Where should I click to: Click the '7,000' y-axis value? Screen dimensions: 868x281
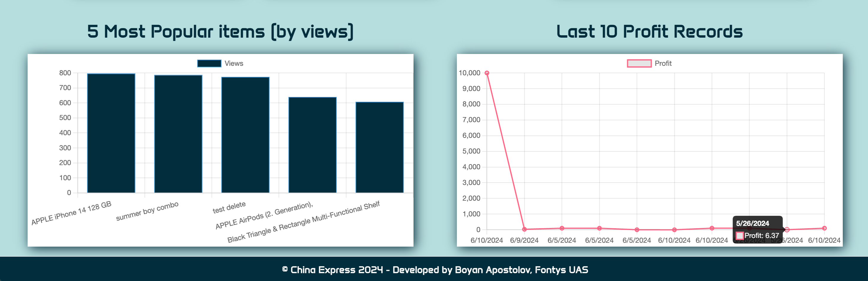(x=471, y=120)
